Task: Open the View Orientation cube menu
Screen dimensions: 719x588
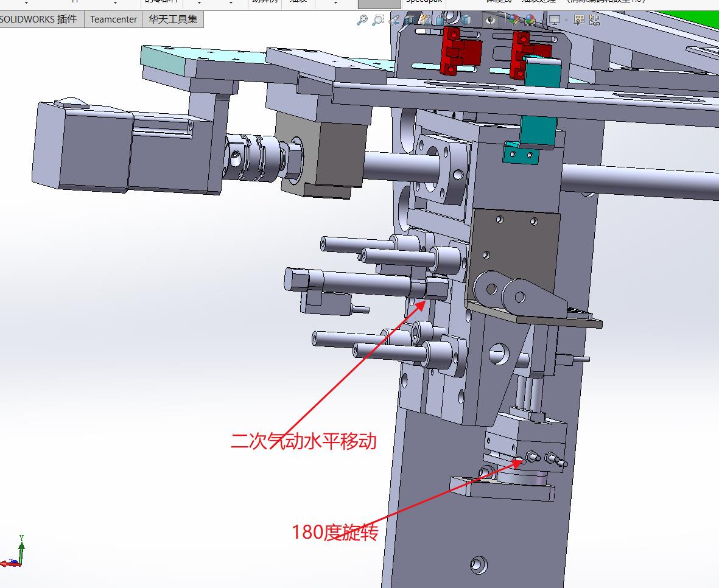Action: tap(441, 21)
